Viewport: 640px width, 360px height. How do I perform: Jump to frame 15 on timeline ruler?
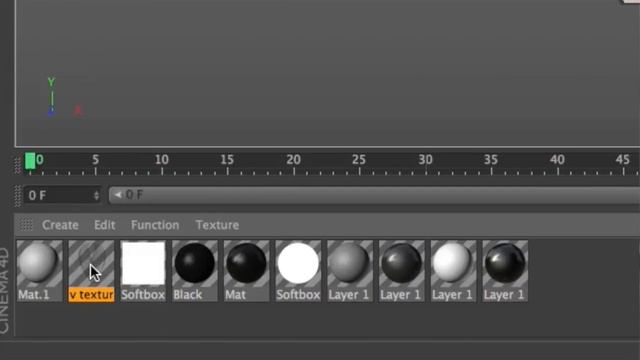[x=227, y=160]
